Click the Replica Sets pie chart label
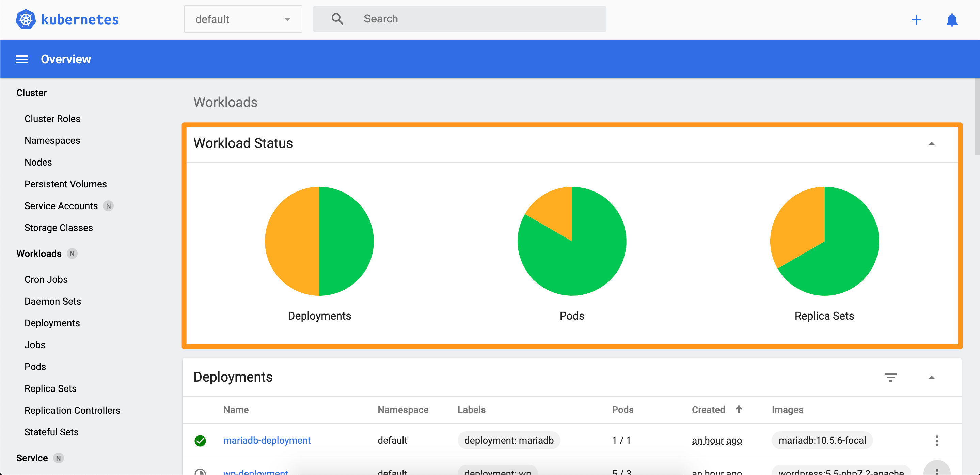Viewport: 980px width, 475px height. (x=824, y=316)
